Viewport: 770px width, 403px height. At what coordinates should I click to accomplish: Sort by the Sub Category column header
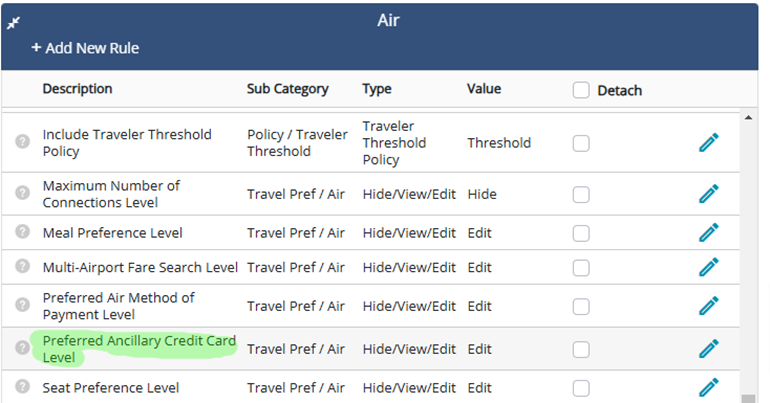288,89
